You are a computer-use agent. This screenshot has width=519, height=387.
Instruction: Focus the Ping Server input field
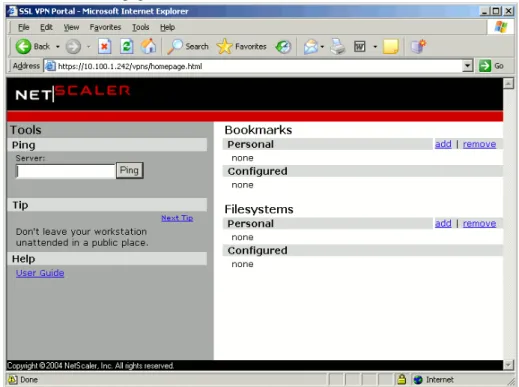tap(66, 171)
